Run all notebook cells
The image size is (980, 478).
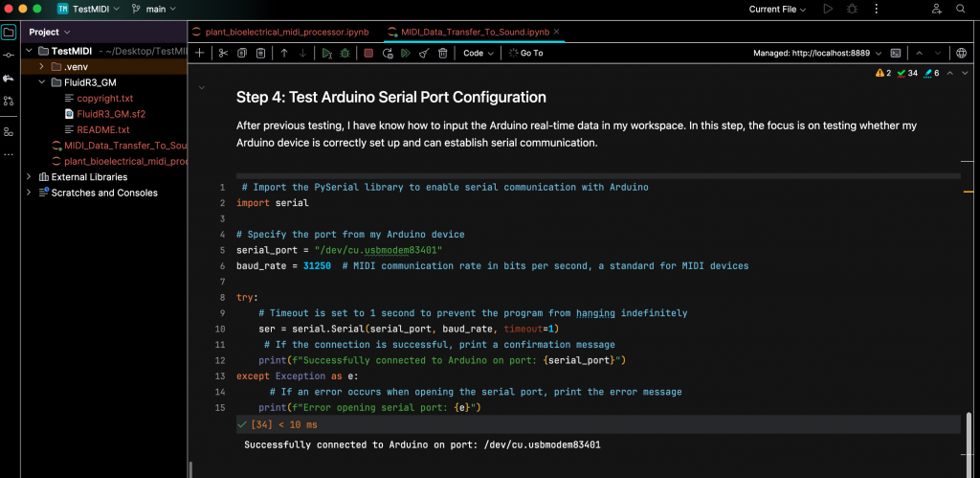tap(405, 54)
